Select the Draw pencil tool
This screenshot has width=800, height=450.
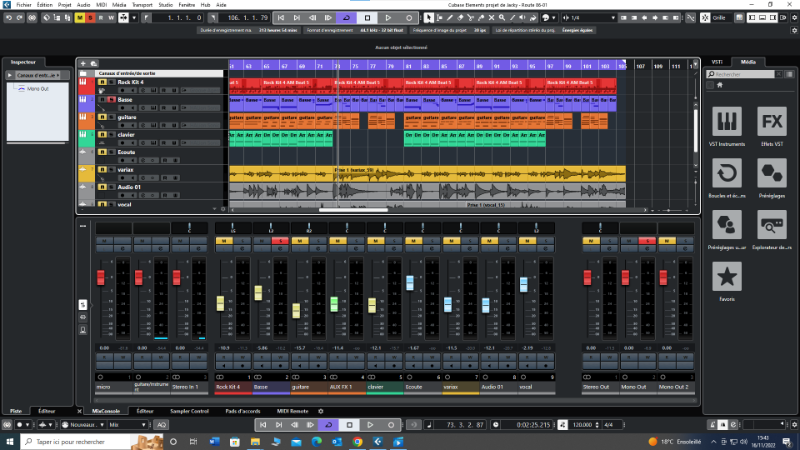coord(449,18)
